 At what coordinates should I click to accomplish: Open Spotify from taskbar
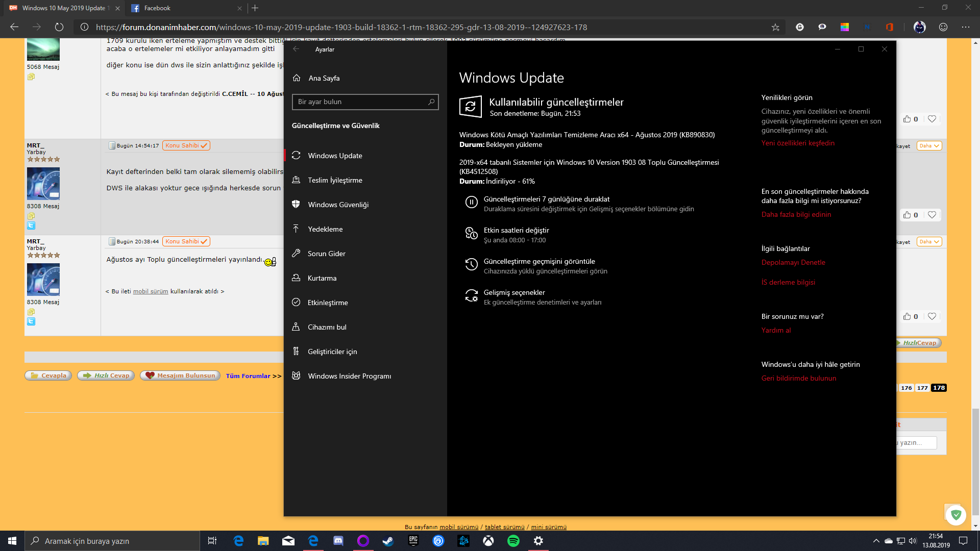pos(513,541)
